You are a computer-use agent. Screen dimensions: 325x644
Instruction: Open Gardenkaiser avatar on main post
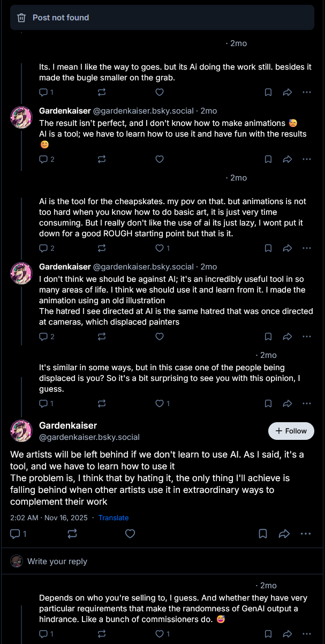click(21, 431)
